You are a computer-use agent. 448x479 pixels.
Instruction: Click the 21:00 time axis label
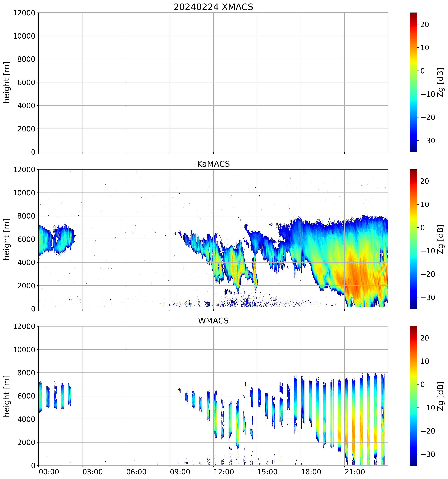tap(354, 472)
